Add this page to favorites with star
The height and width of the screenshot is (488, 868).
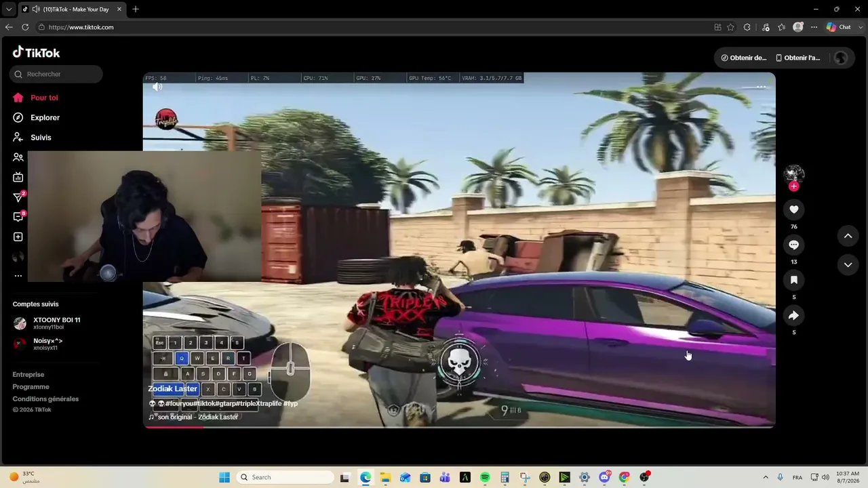coord(730,27)
